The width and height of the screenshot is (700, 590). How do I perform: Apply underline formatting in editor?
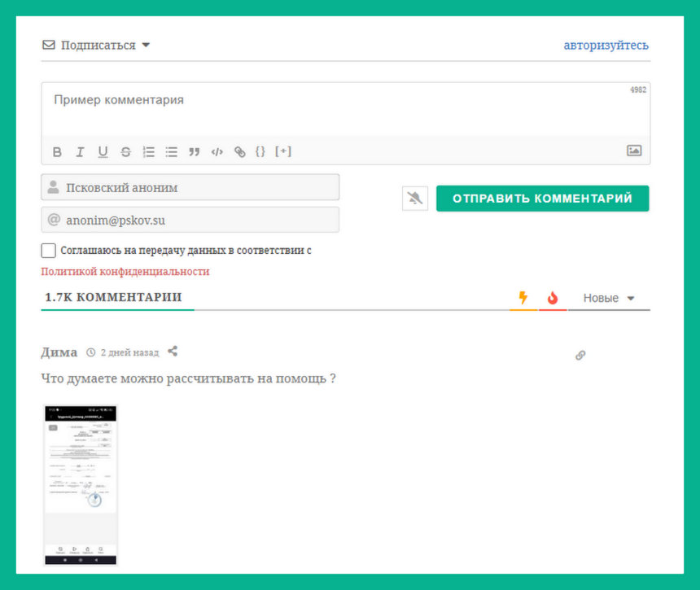click(103, 151)
